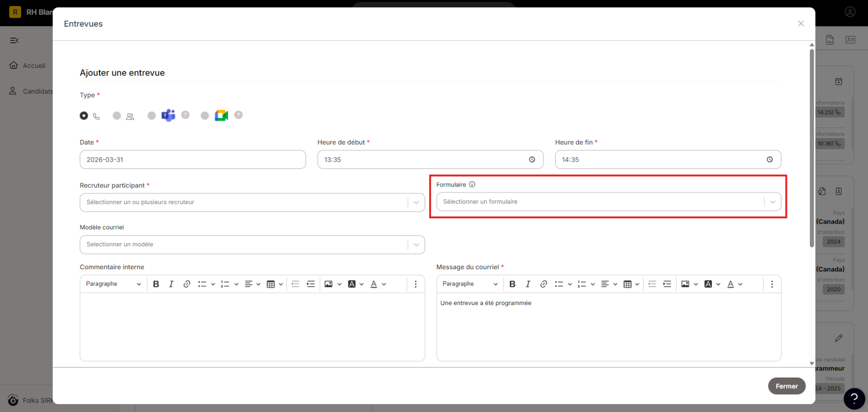Click the Fermer button
The height and width of the screenshot is (412, 868).
pyautogui.click(x=787, y=386)
